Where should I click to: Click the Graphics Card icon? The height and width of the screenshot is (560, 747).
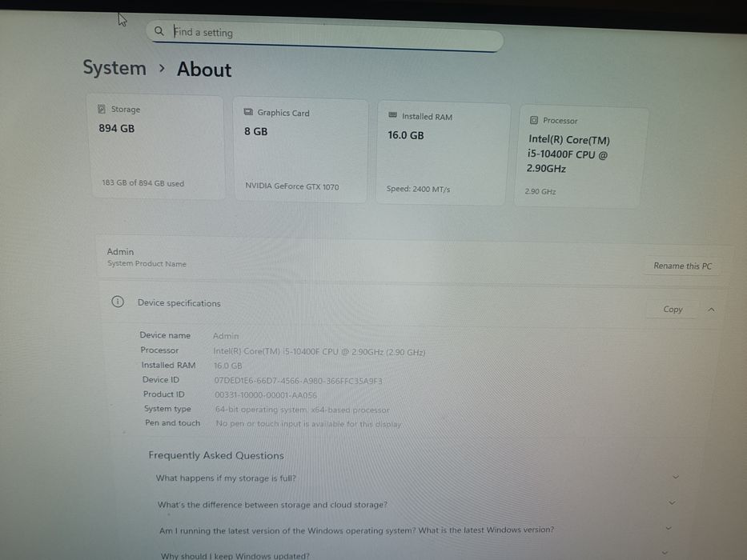point(248,112)
